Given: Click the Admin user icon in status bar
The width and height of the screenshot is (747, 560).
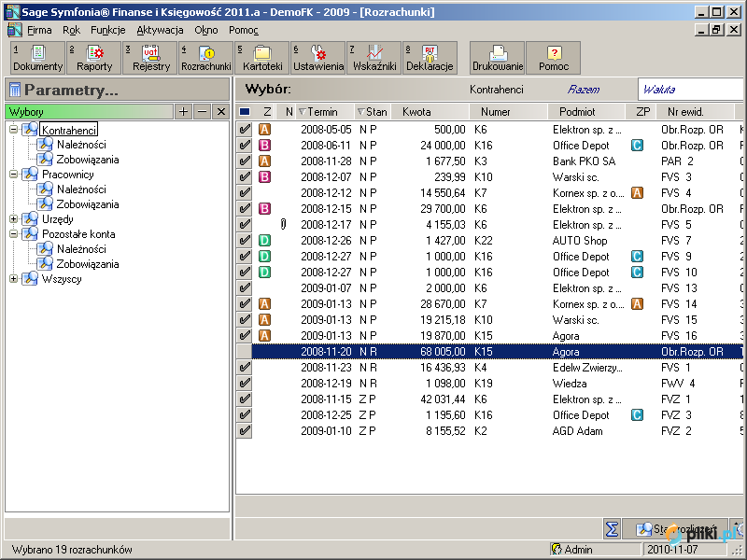Looking at the screenshot, I should (x=557, y=549).
